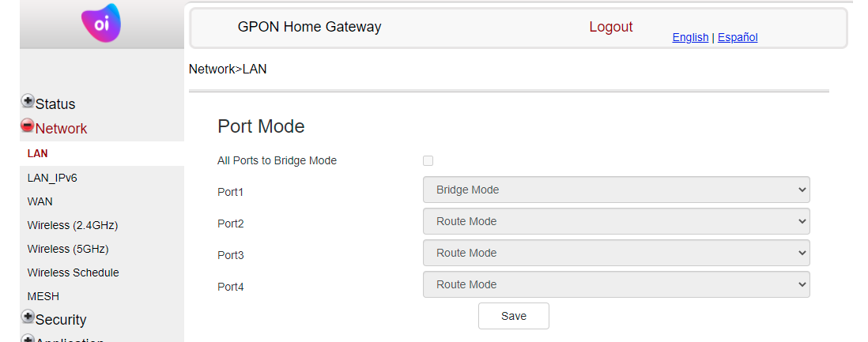868x342 pixels.
Task: Enable All Ports to Bridge Mode checkbox
Action: pos(428,161)
